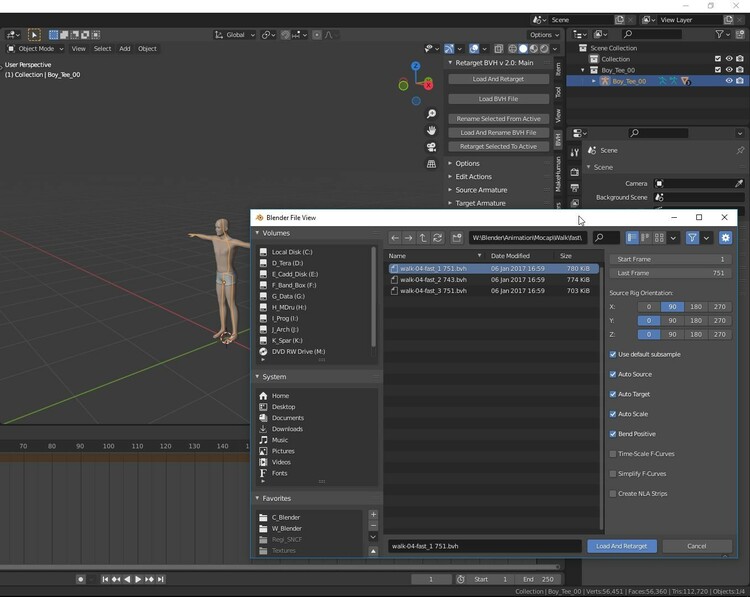Disable Use default subsample checkbox
Viewport: 750px width, 597px height.
pyautogui.click(x=613, y=354)
